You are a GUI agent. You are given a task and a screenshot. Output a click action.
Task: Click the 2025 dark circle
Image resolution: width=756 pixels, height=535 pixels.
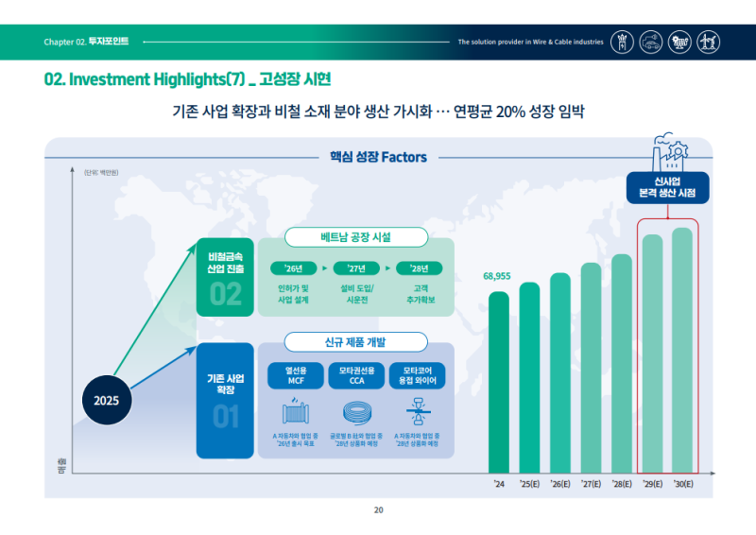[106, 399]
